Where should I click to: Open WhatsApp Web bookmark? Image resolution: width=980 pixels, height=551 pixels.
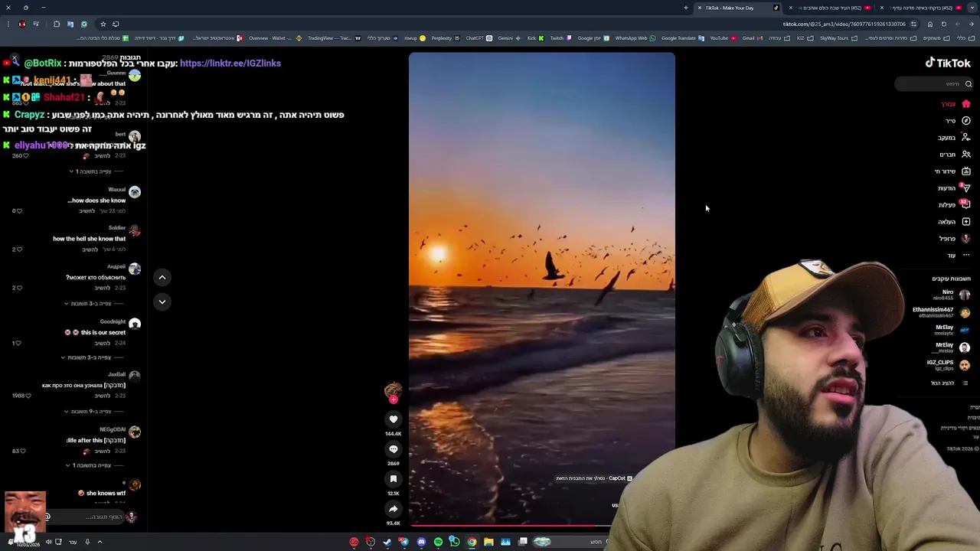635,38
